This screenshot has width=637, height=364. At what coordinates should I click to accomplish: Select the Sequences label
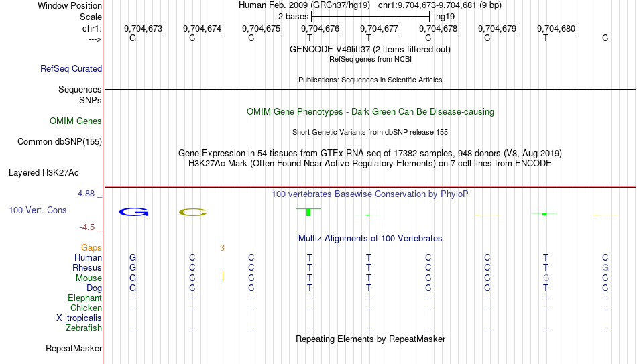click(x=80, y=89)
